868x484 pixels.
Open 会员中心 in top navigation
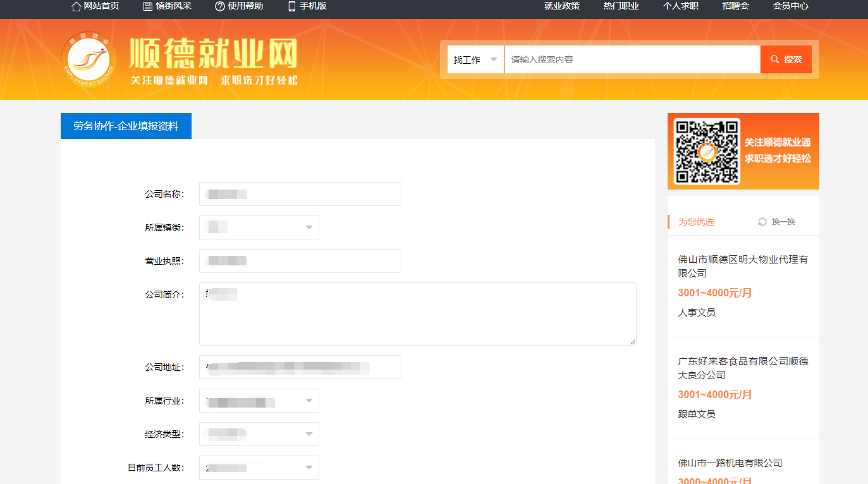point(790,6)
